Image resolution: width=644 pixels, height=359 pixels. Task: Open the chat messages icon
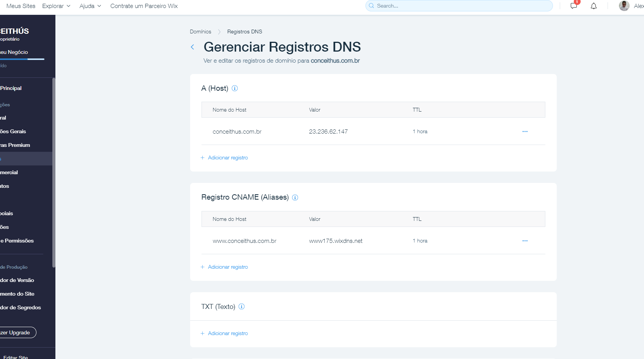[x=573, y=6]
